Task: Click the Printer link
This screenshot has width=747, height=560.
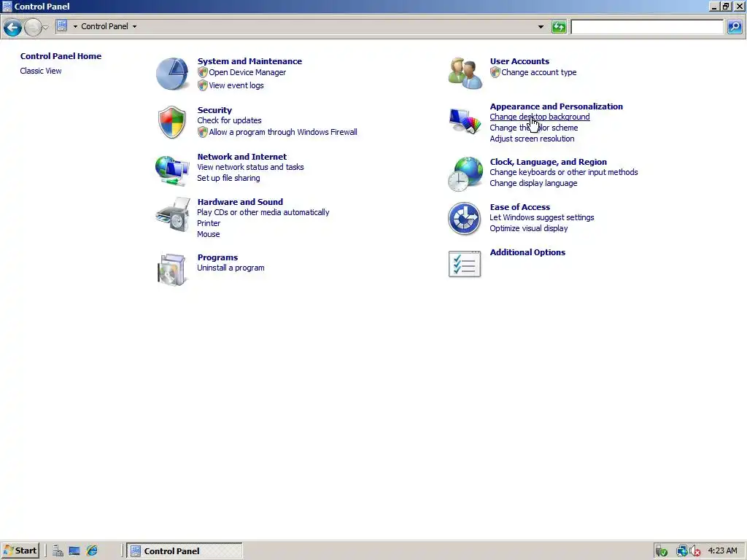Action: 209,223
